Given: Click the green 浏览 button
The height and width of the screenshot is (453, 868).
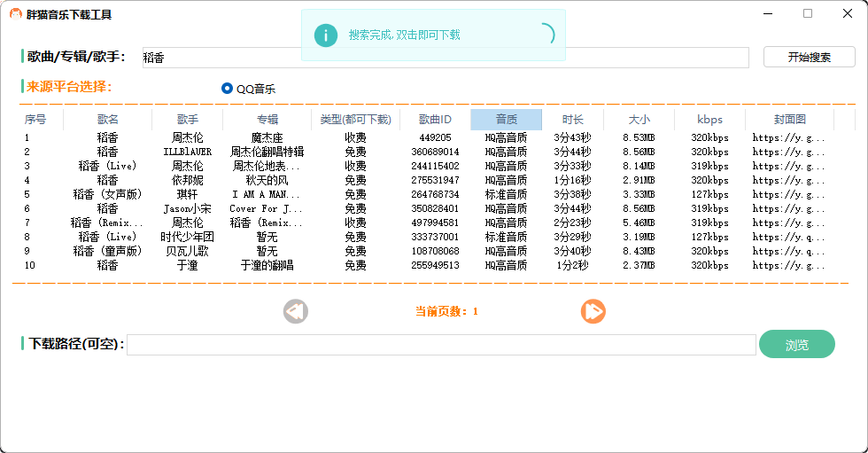Looking at the screenshot, I should click(x=796, y=345).
